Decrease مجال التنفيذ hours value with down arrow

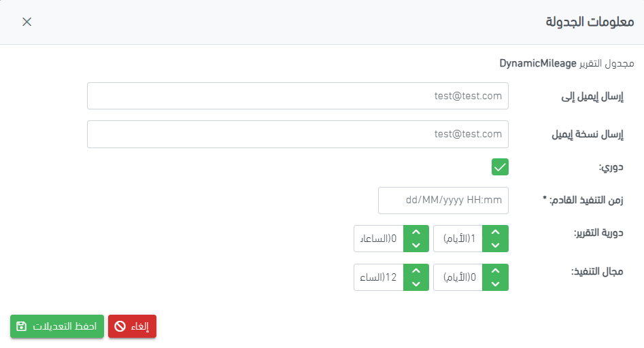coord(416,283)
